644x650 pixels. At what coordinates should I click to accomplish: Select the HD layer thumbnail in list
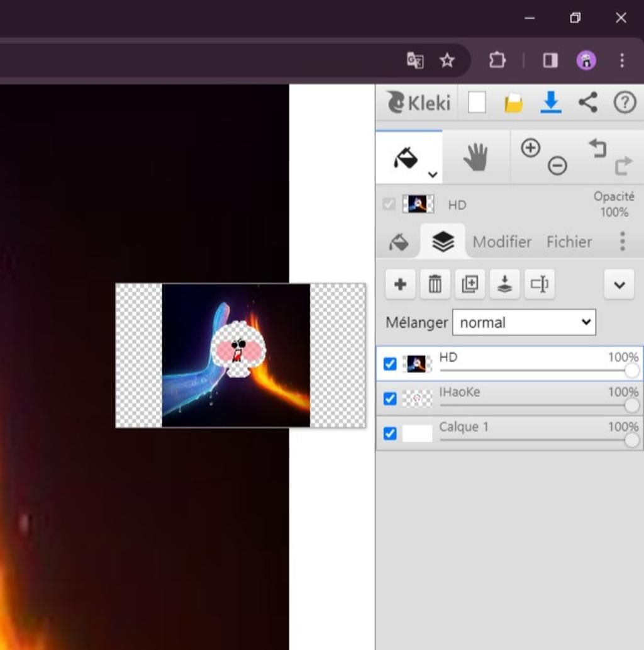417,364
